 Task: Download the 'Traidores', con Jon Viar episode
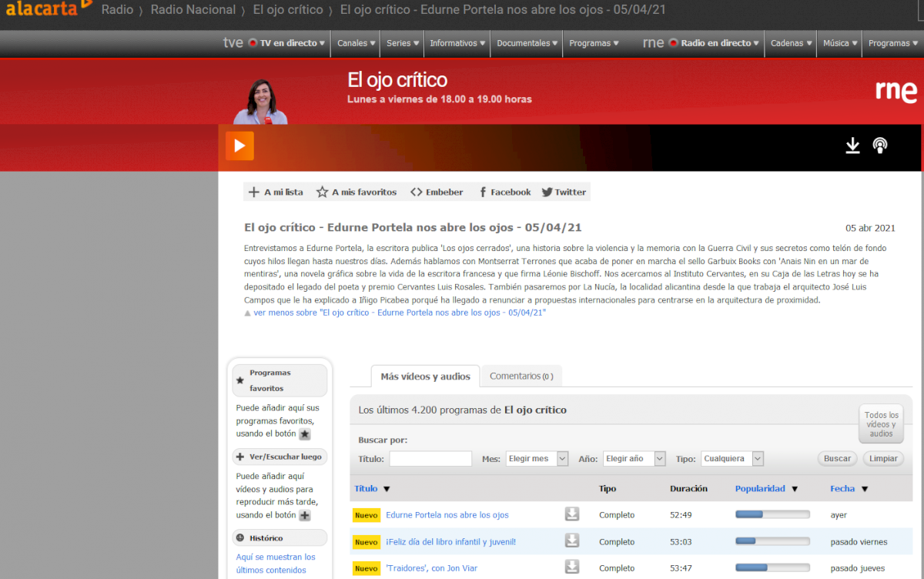pos(571,567)
